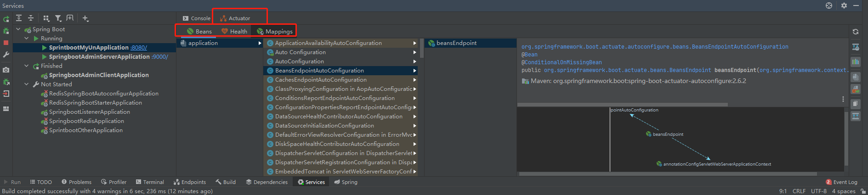This screenshot has width=868, height=195.
Task: Open the Health tab
Action: click(x=234, y=32)
